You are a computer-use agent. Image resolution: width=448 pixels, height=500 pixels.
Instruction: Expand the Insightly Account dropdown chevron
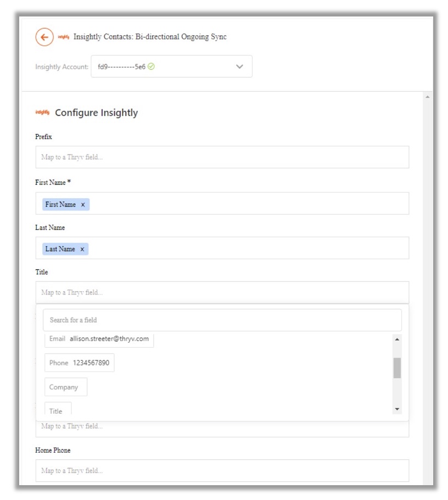tap(239, 66)
